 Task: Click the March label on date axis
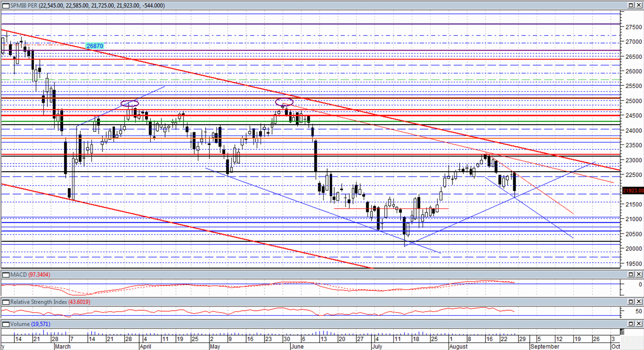[62, 346]
